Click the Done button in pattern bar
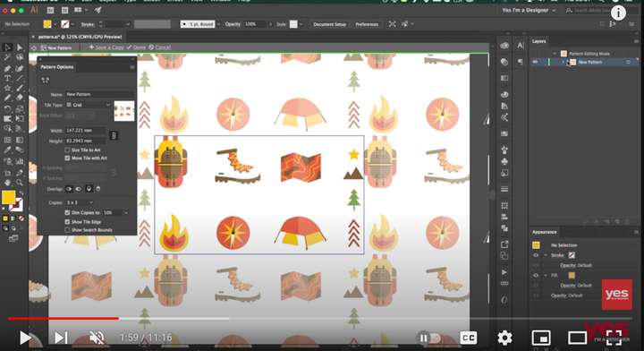Image resolution: width=644 pixels, height=351 pixels. pos(136,47)
